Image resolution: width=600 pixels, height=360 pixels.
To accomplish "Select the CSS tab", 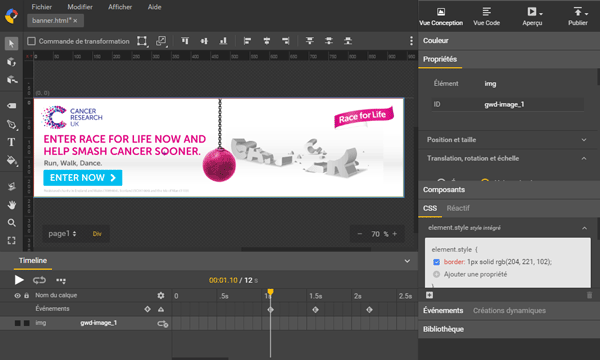I will [430, 208].
